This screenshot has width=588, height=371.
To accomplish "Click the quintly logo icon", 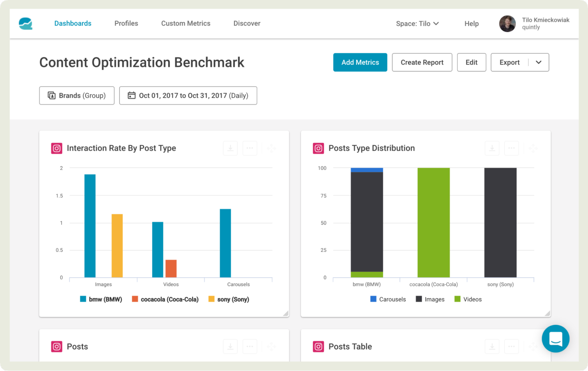I will 26,24.
